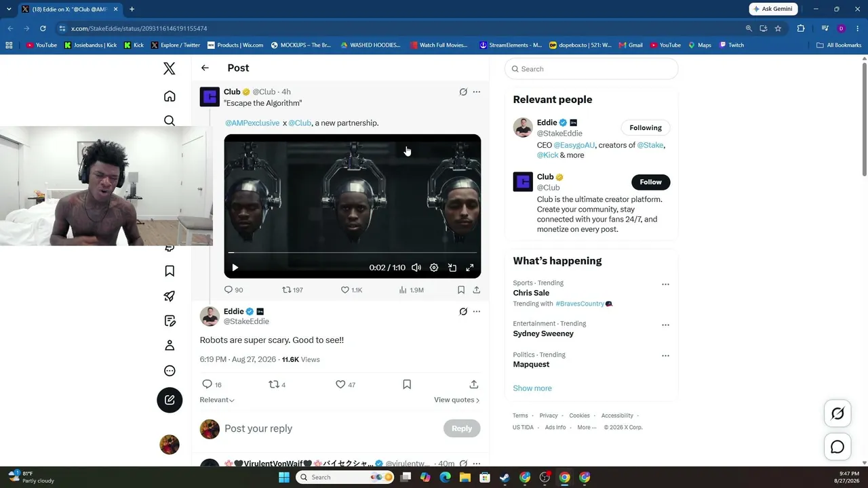Play the Club video

[x=235, y=268]
